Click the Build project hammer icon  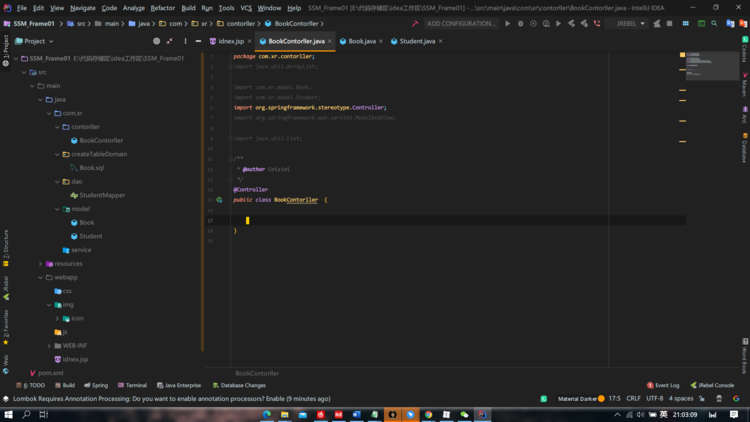(415, 23)
